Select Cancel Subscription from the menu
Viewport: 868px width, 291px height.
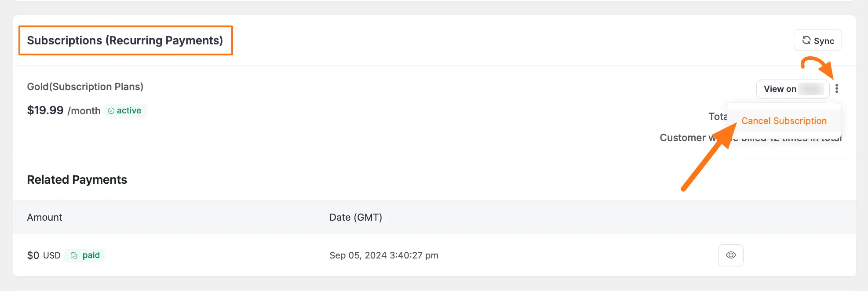pos(784,121)
